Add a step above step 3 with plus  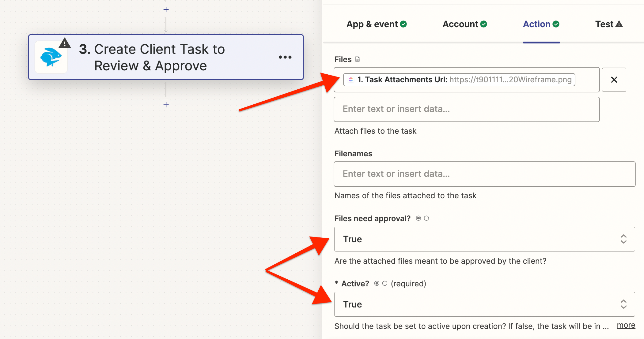166,10
